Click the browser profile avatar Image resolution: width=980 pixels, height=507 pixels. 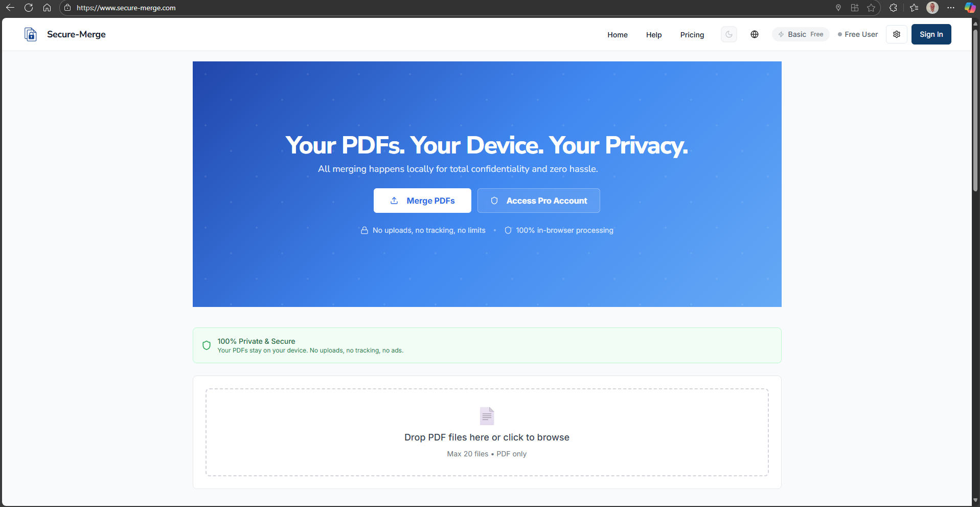tap(932, 8)
